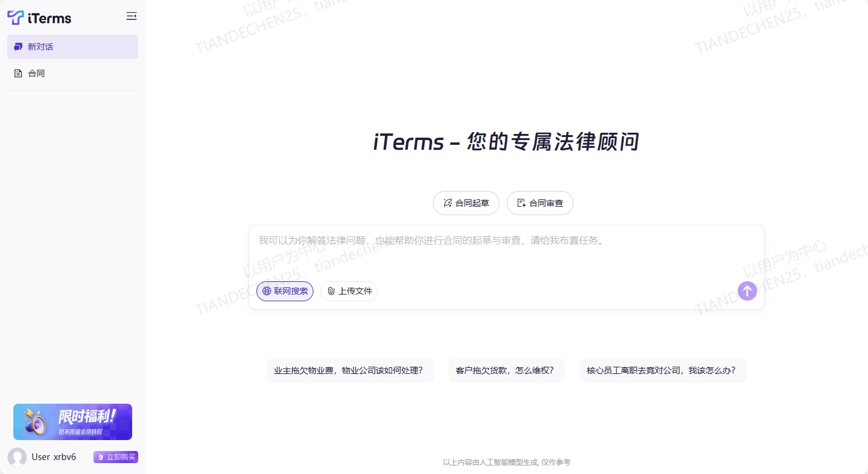Click the AI disclaimer text at page bottom

click(506, 462)
